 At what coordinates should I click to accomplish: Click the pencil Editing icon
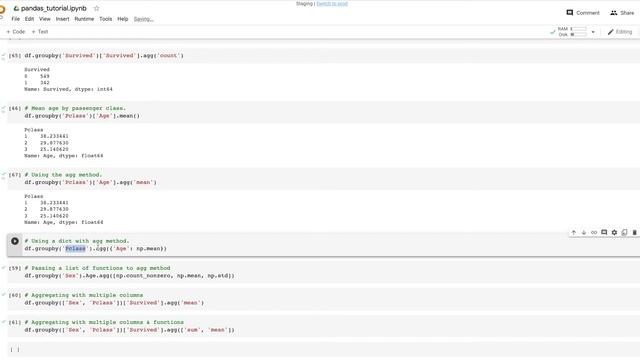pos(611,32)
